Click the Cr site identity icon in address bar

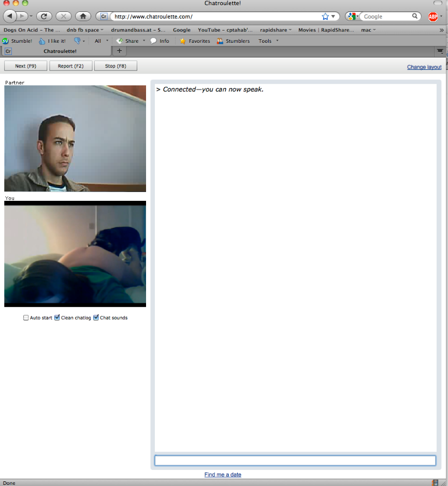(104, 17)
